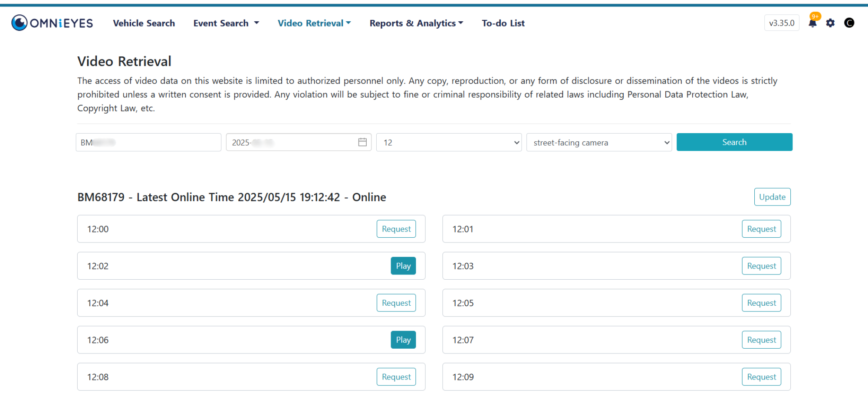
Task: Click the user profile avatar icon
Action: tap(849, 23)
